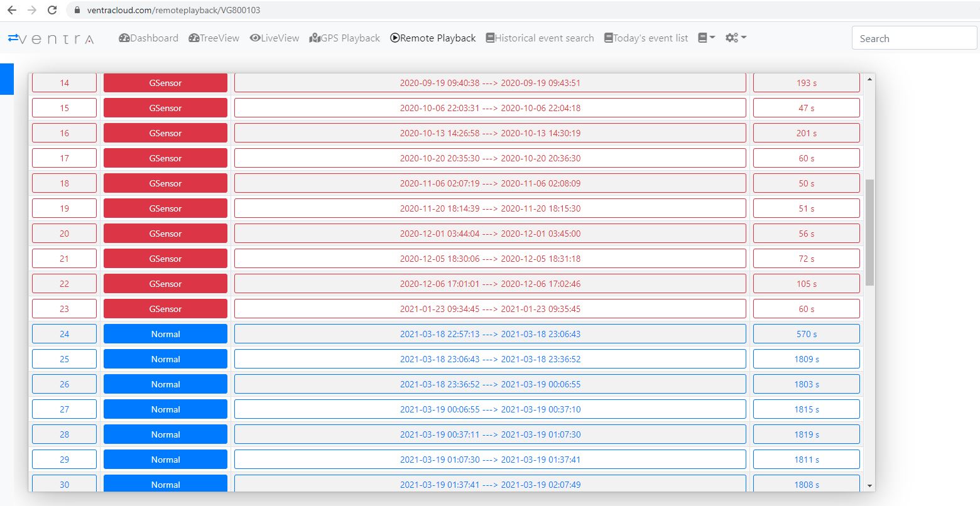980x506 pixels.
Task: Reload the page in browser
Action: (x=52, y=10)
